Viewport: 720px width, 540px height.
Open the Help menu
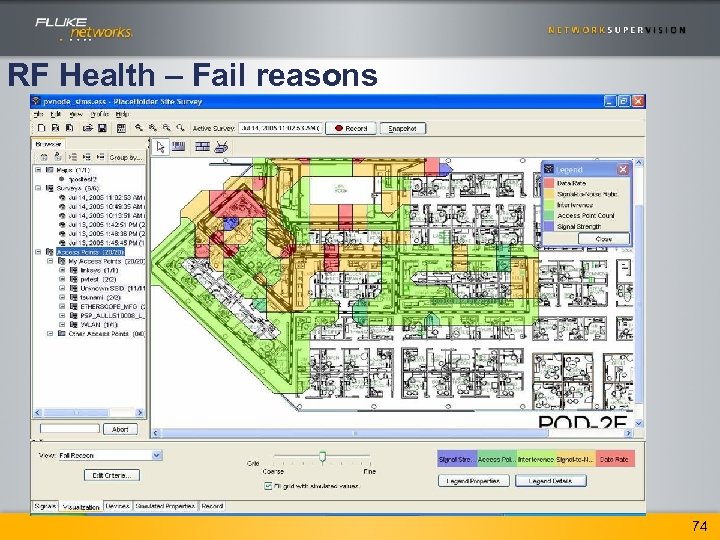(x=122, y=114)
